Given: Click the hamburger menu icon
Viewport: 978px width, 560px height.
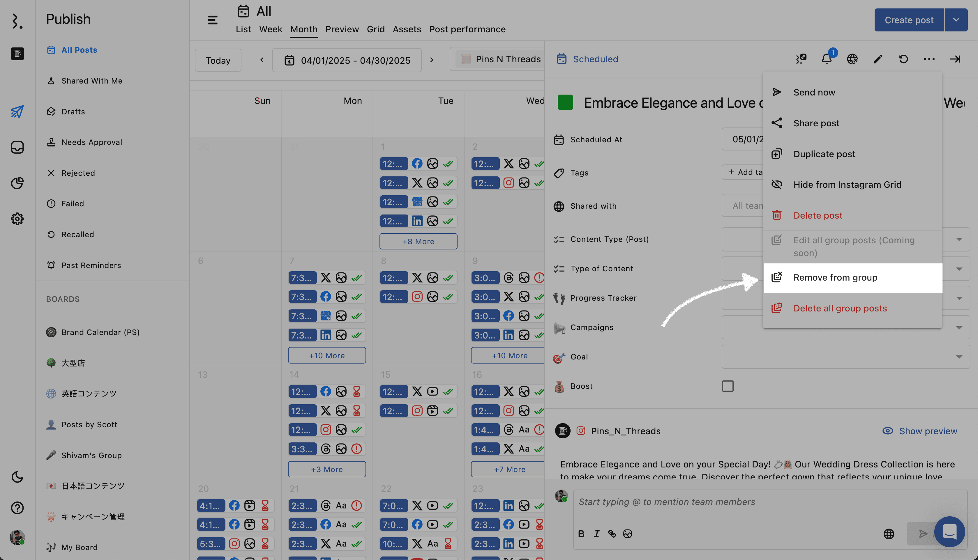Looking at the screenshot, I should click(x=212, y=20).
